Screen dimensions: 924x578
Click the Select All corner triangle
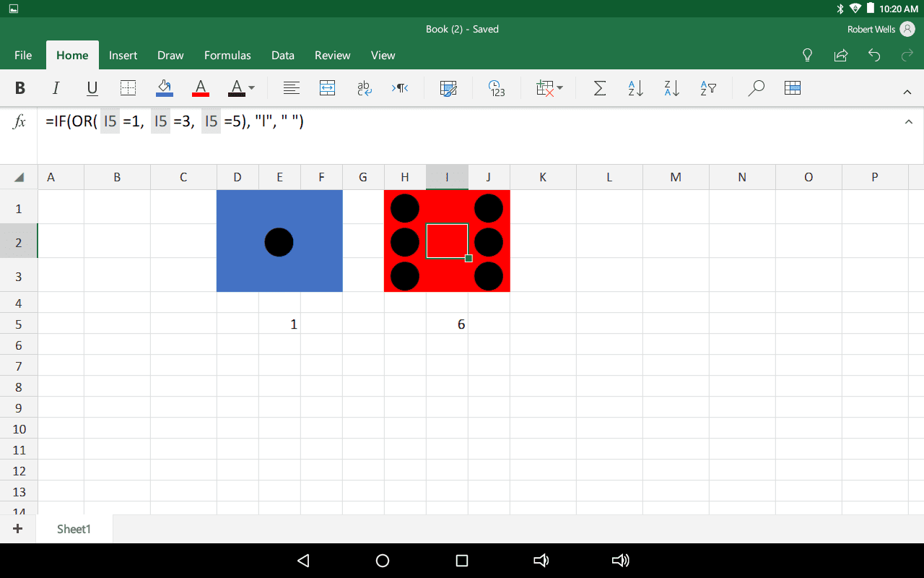click(x=19, y=177)
